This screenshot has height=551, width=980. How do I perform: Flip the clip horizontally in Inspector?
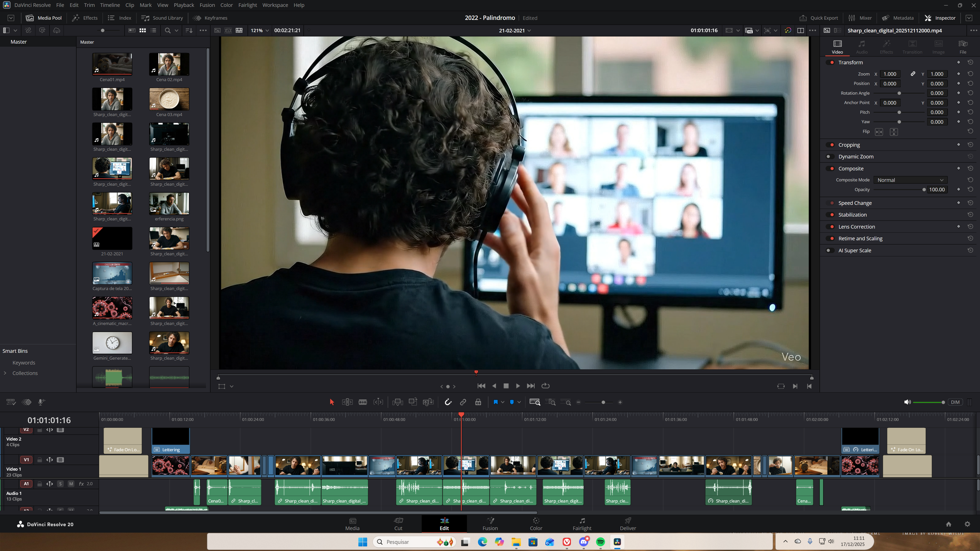click(x=879, y=132)
